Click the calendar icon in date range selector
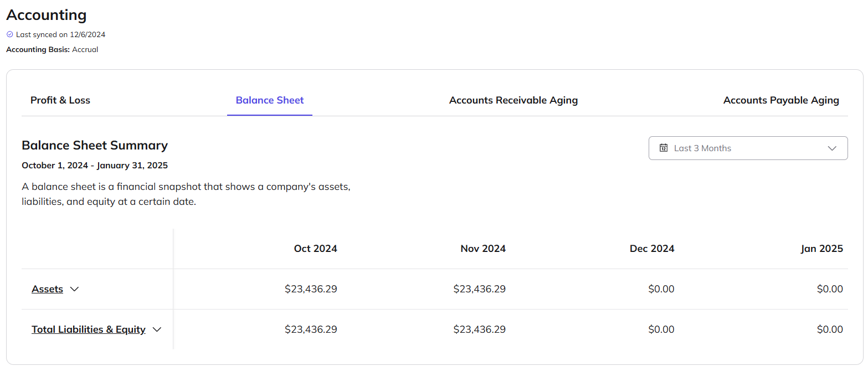 pyautogui.click(x=664, y=148)
